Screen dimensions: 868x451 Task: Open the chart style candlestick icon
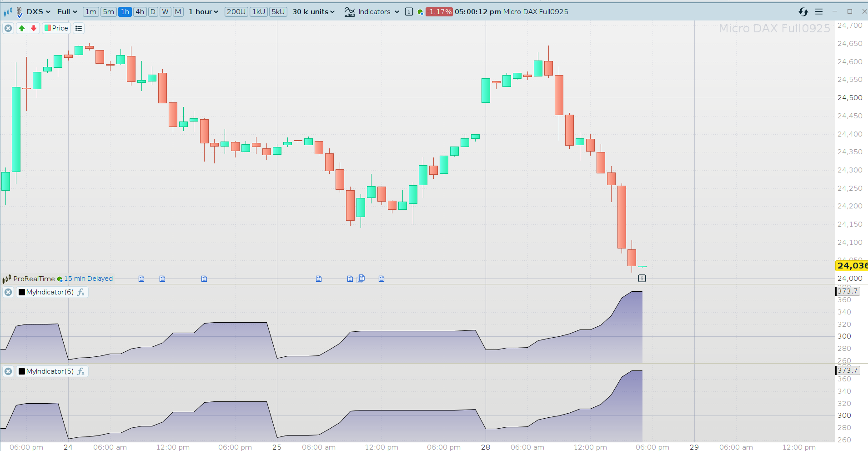[8, 12]
